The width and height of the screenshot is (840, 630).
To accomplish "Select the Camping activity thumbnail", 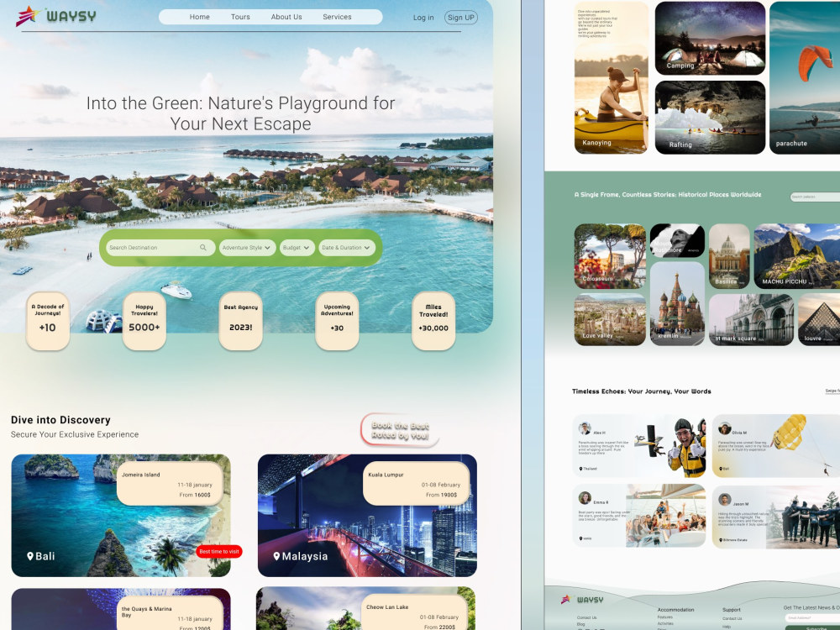I will (x=710, y=38).
